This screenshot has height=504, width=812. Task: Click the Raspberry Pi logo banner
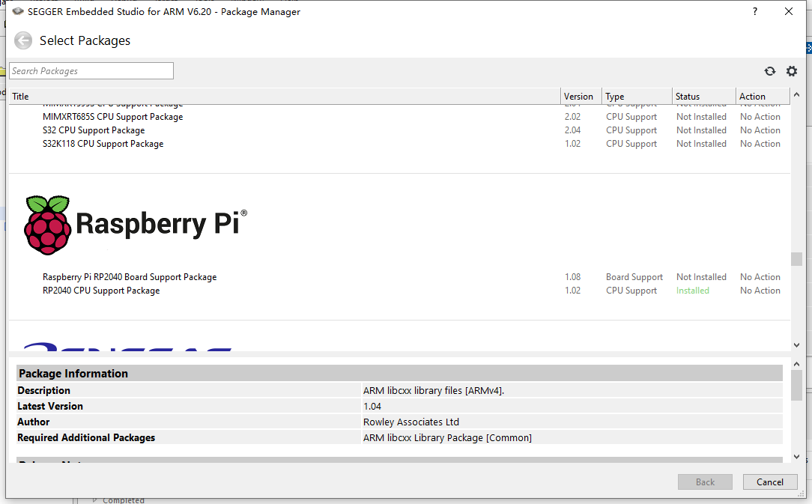point(136,225)
